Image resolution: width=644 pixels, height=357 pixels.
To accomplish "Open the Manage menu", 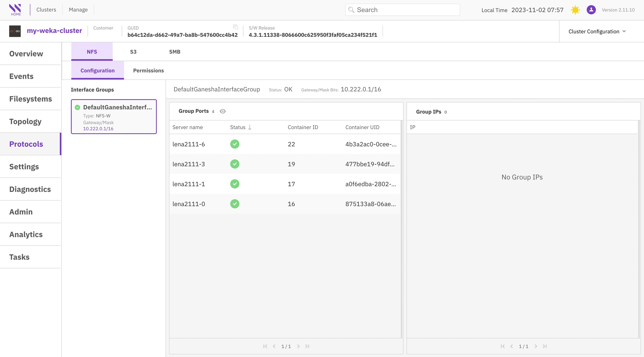I will 78,10.
